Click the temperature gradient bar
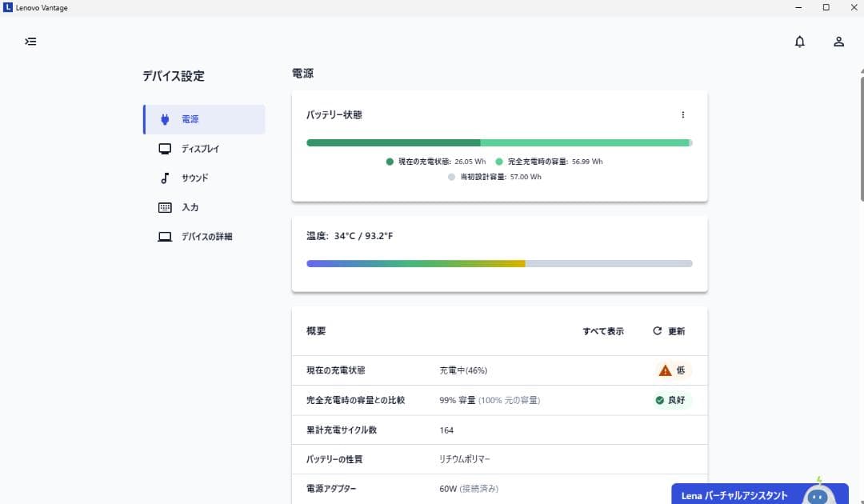Image resolution: width=864 pixels, height=504 pixels. point(498,263)
